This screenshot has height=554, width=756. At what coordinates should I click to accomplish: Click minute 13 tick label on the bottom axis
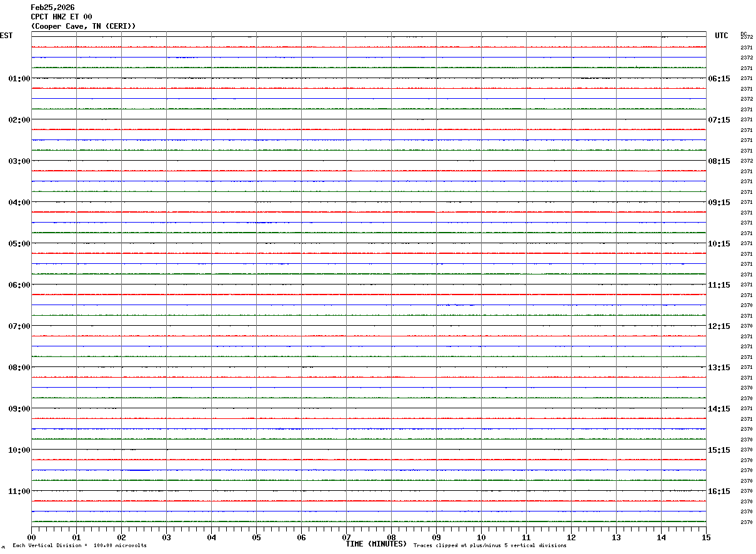(x=616, y=537)
